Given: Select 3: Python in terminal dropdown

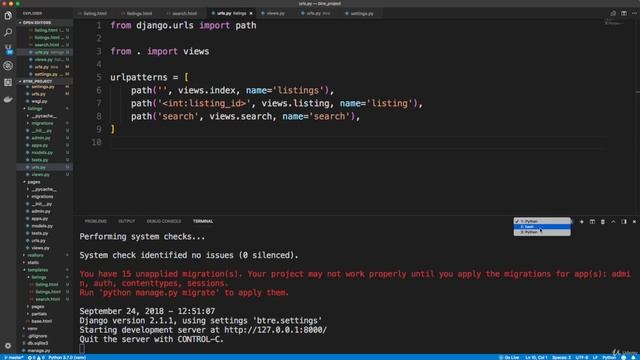Looking at the screenshot, I should [542, 232].
